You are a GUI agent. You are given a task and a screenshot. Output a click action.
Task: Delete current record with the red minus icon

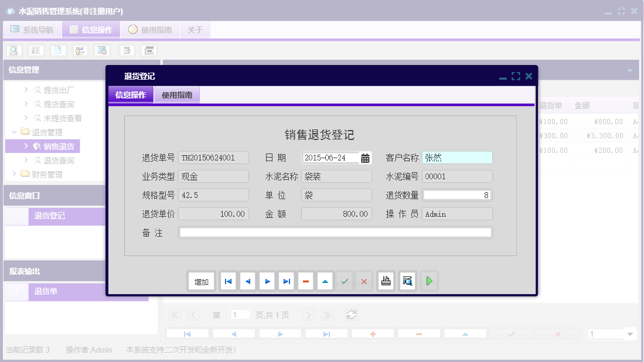point(305,281)
